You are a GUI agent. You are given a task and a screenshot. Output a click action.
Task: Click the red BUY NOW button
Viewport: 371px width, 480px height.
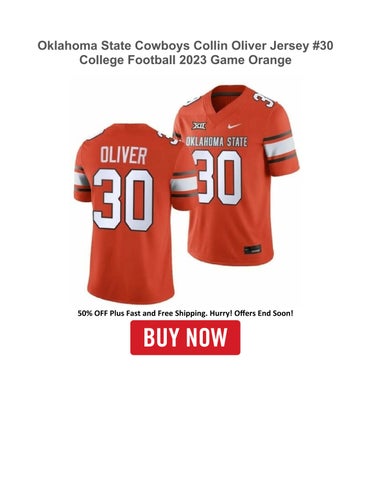point(185,337)
